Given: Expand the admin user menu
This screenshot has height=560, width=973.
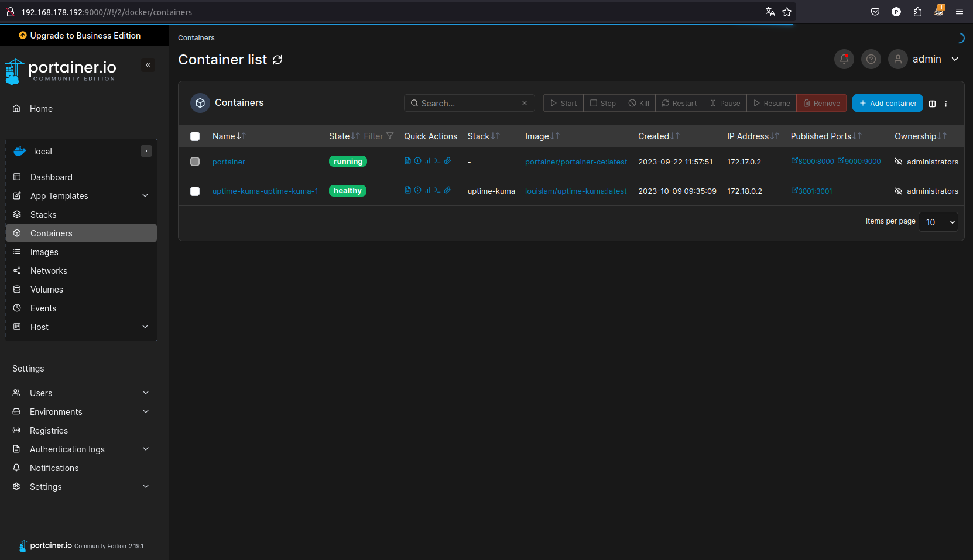Looking at the screenshot, I should point(954,59).
